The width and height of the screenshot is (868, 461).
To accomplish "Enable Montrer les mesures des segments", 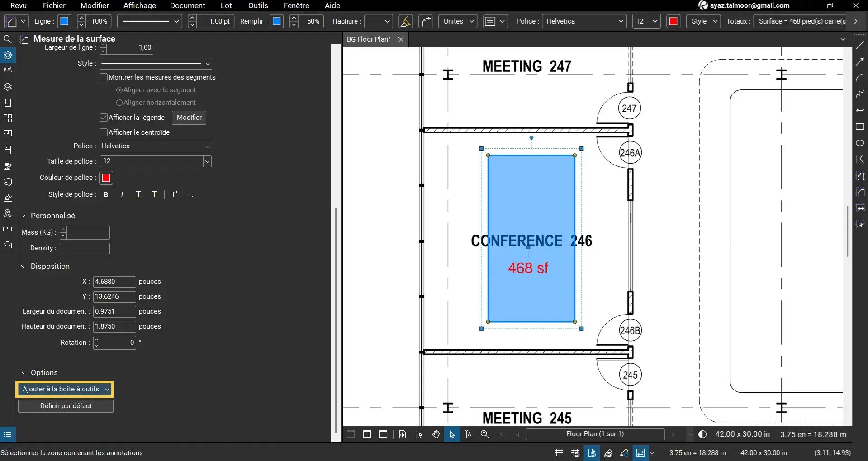I will [x=103, y=77].
